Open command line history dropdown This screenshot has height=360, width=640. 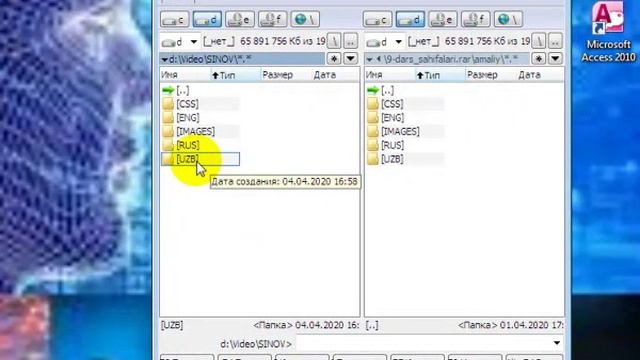[557, 343]
